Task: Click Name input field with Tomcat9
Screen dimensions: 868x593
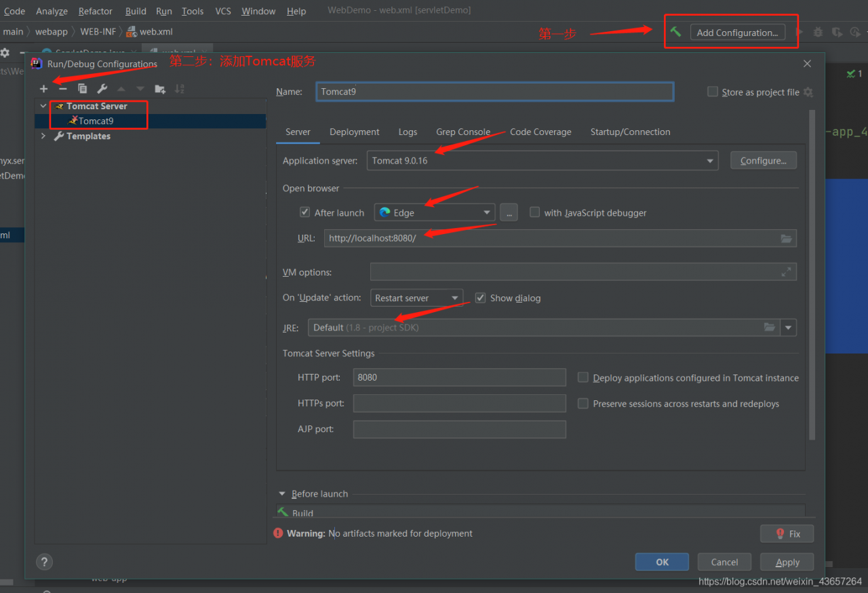Action: 495,92
